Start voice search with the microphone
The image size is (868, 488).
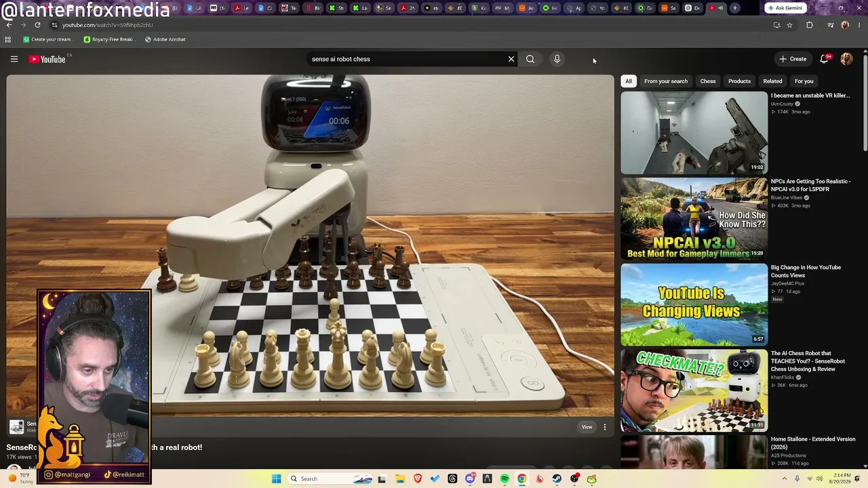[557, 59]
